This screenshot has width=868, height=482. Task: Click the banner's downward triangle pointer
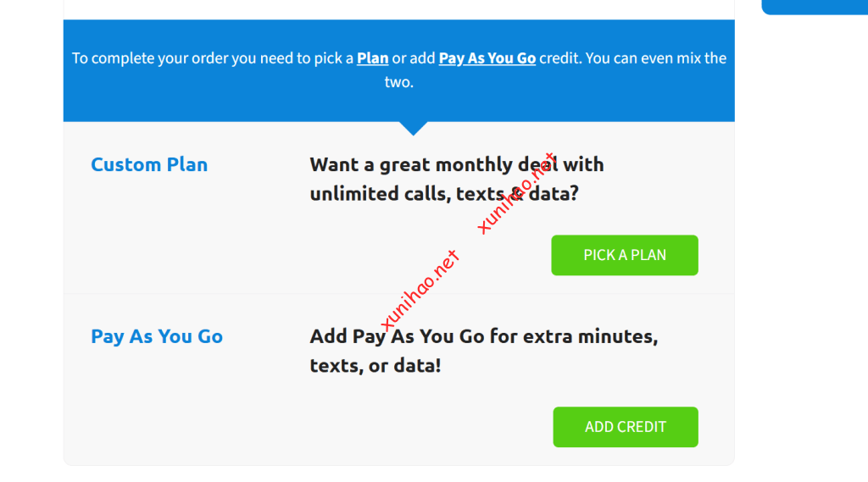(x=413, y=128)
